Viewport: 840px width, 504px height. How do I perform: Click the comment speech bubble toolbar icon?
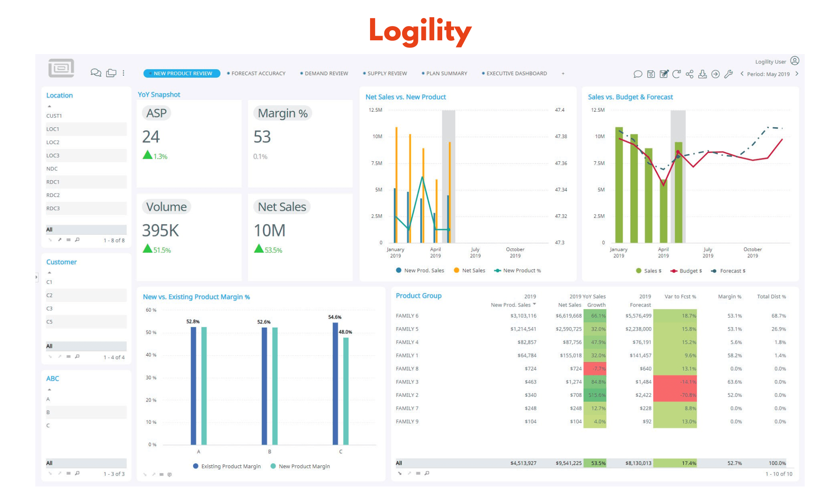tap(638, 74)
